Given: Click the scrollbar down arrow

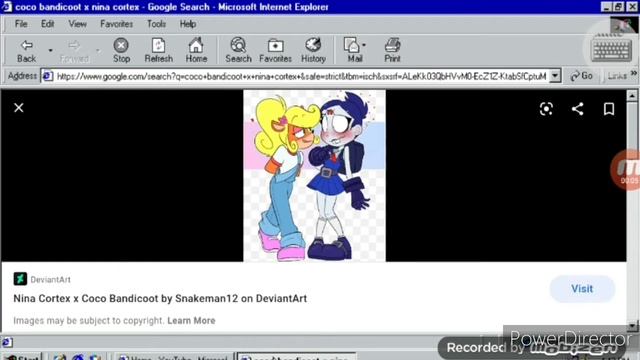Looking at the screenshot, I should coord(632,325).
